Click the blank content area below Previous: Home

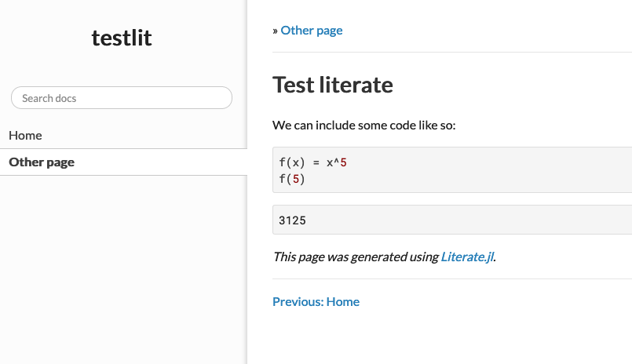coord(440,337)
